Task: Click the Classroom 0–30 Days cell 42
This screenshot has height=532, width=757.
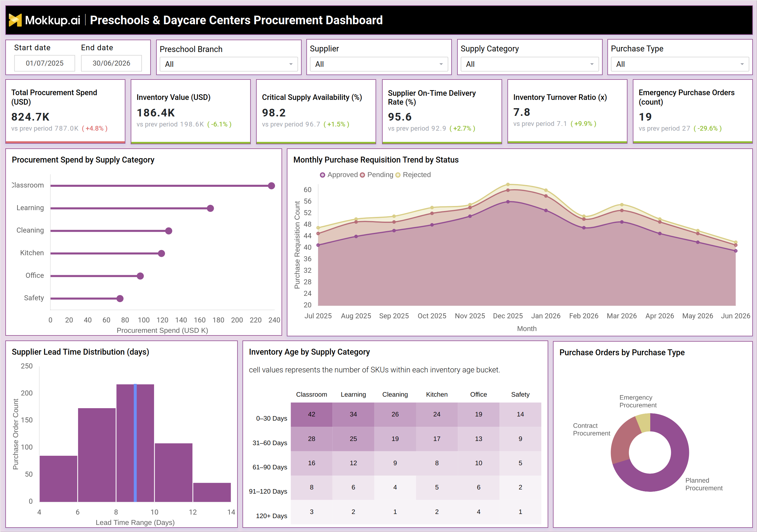Action: [312, 414]
